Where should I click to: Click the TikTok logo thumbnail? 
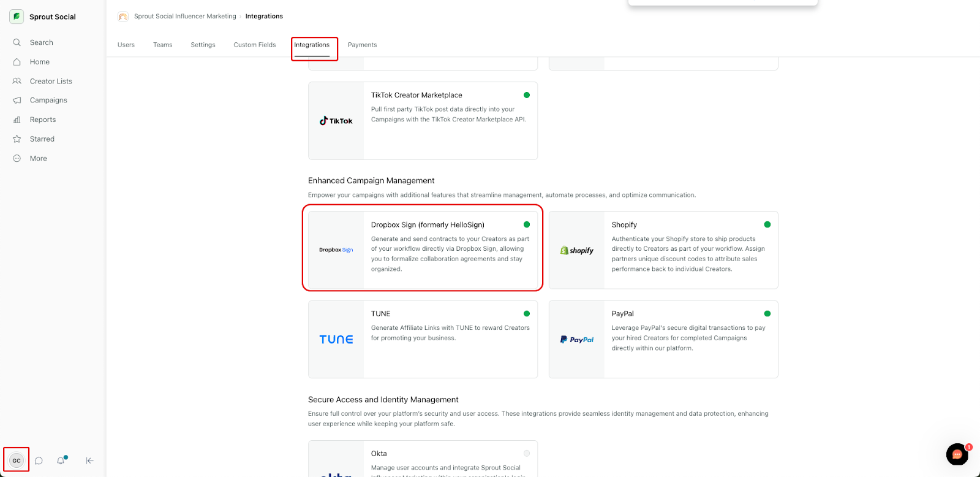pyautogui.click(x=336, y=121)
